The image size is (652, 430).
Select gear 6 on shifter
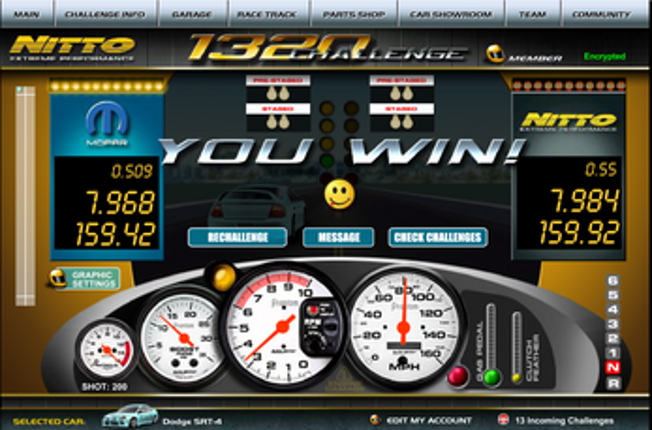click(x=613, y=281)
